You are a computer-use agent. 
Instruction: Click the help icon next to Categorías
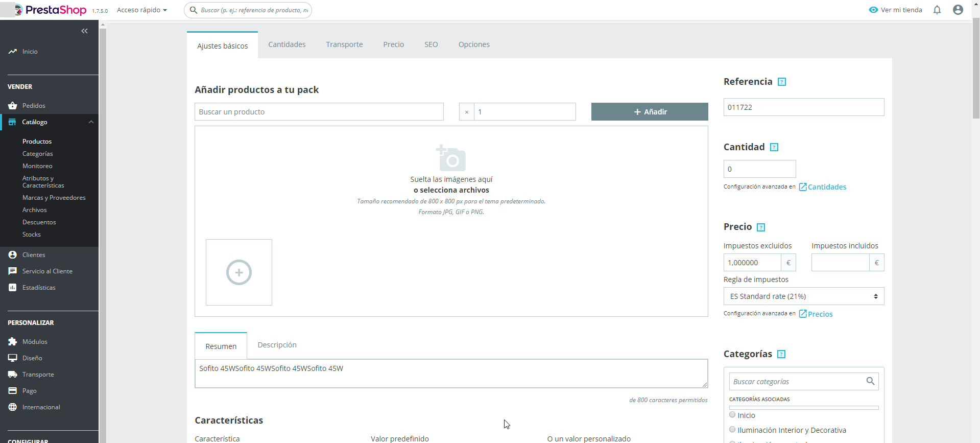[781, 354]
